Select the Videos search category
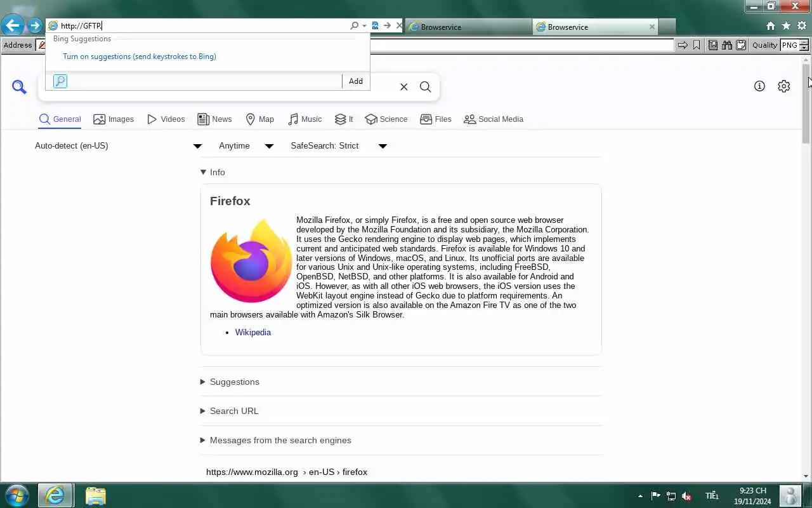The image size is (812, 508). [x=166, y=119]
